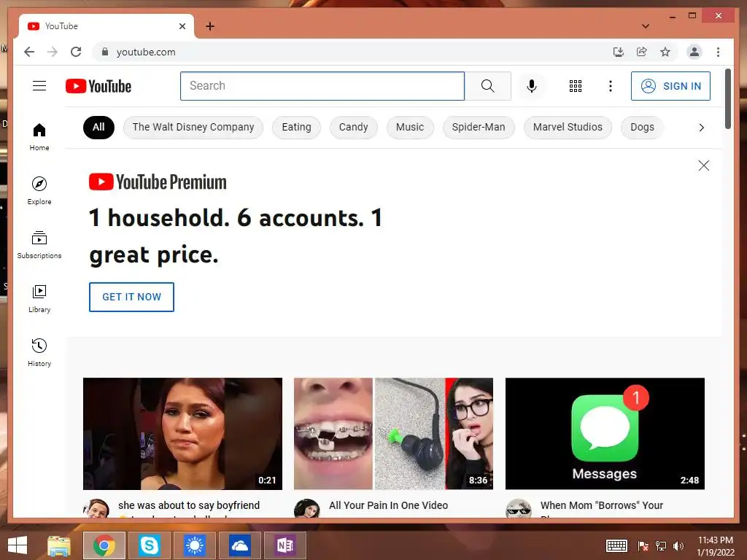This screenshot has width=747, height=560.
Task: Open the 8:36 braces video thumbnail
Action: point(393,433)
